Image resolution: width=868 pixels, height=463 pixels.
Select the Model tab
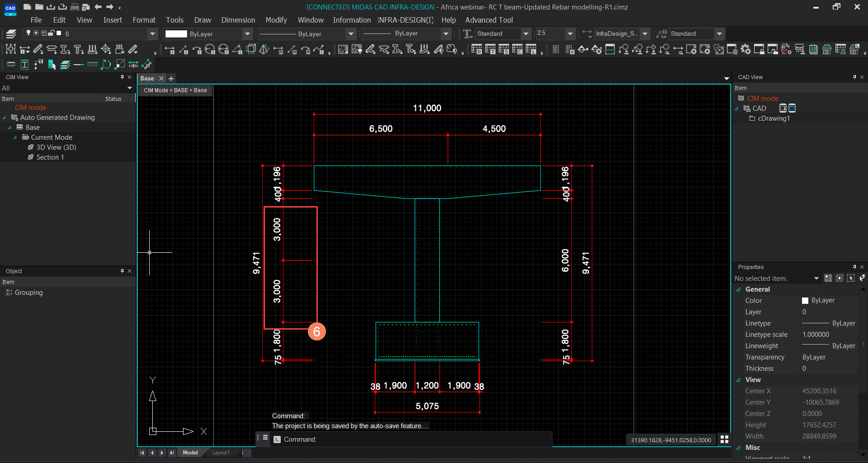click(x=190, y=453)
